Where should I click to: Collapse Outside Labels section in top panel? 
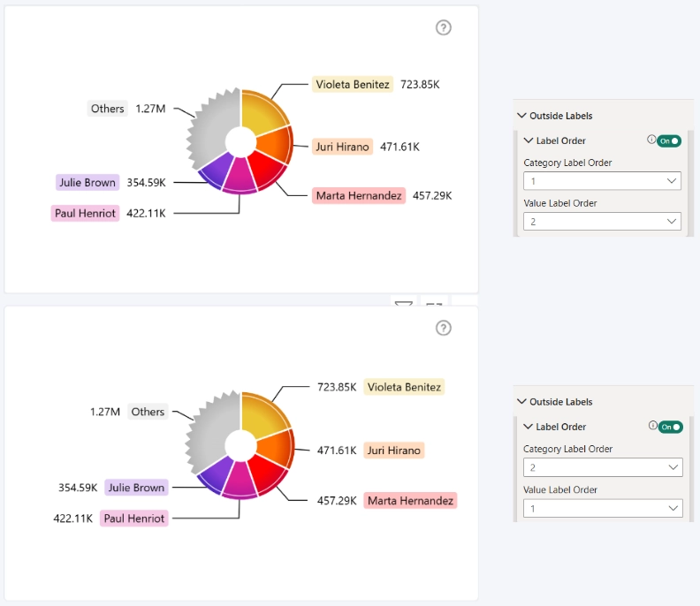point(521,116)
